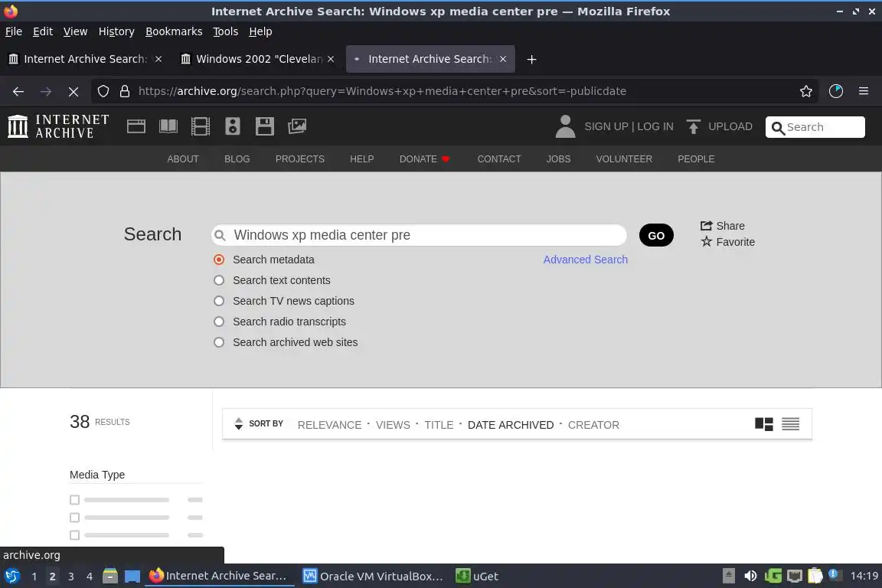
Task: Open the VOLUNTEER navigation link
Action: coord(624,159)
